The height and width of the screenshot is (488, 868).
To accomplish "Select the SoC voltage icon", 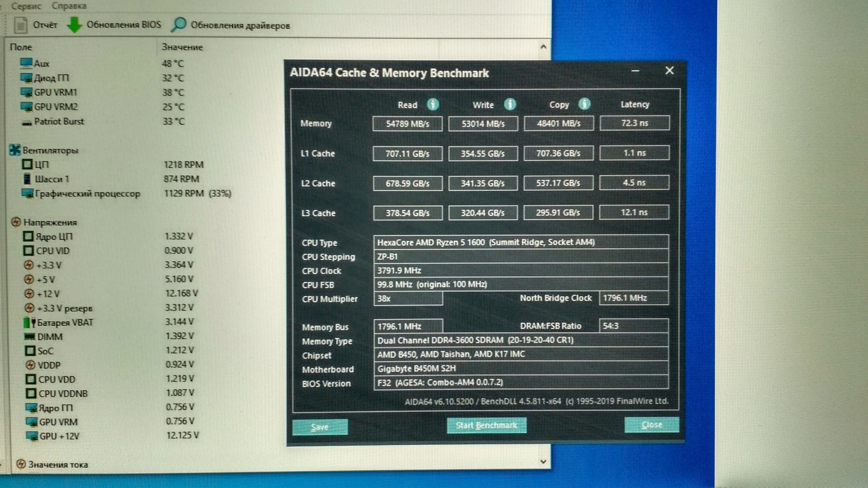I will (x=30, y=351).
